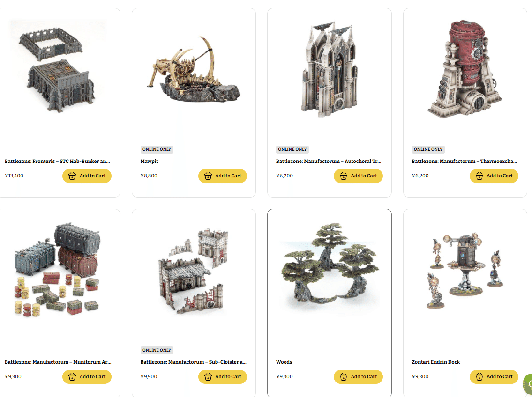
Task: View the Zontari Endrin Dock image
Action: tap(465, 270)
